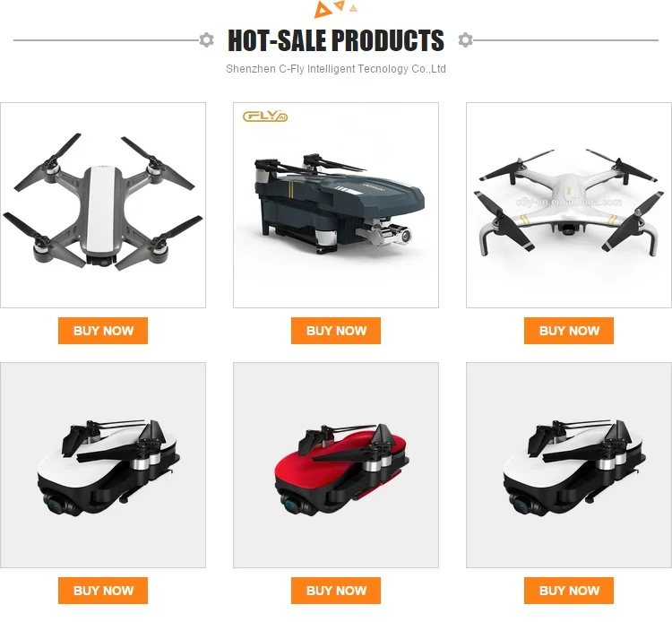This screenshot has height=622, width=672.
Task: Click the Shenzhen C-Fly Intelligent Tecnology Co.,Ltd text
Action: click(336, 69)
